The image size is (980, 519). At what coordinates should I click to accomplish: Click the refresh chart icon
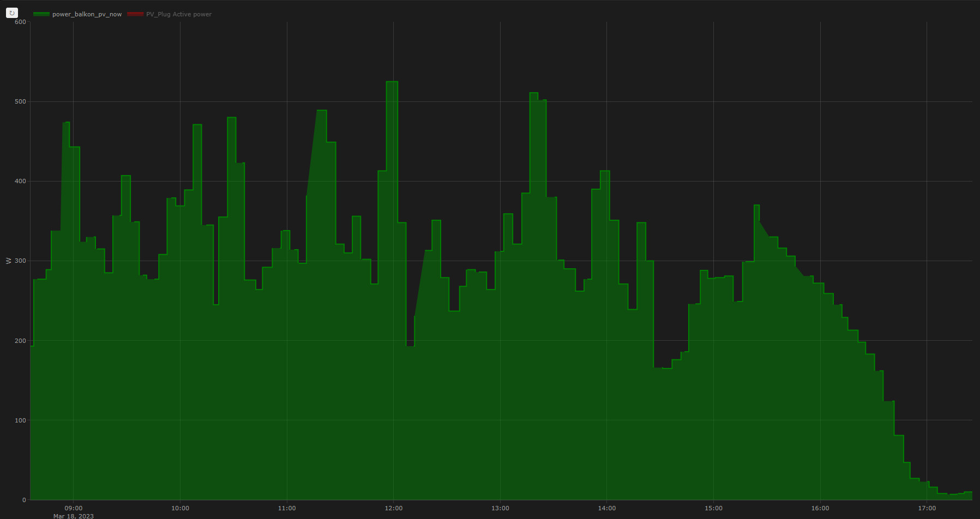[x=11, y=13]
